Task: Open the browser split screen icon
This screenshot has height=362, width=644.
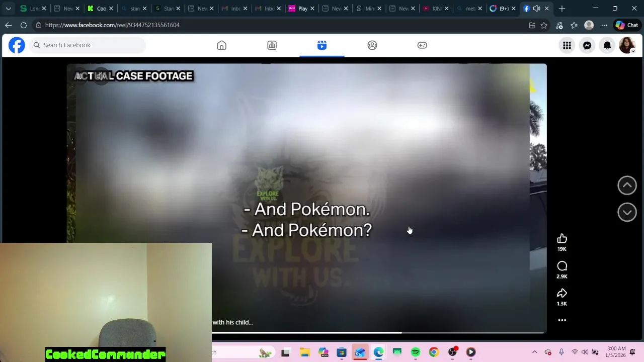Action: pos(532,25)
